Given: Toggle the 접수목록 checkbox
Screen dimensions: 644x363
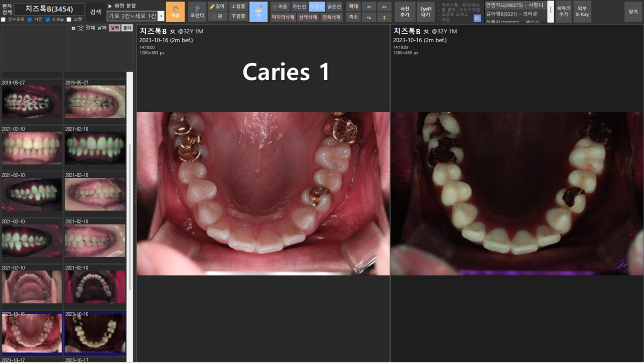Looking at the screenshot, I should pos(4,20).
